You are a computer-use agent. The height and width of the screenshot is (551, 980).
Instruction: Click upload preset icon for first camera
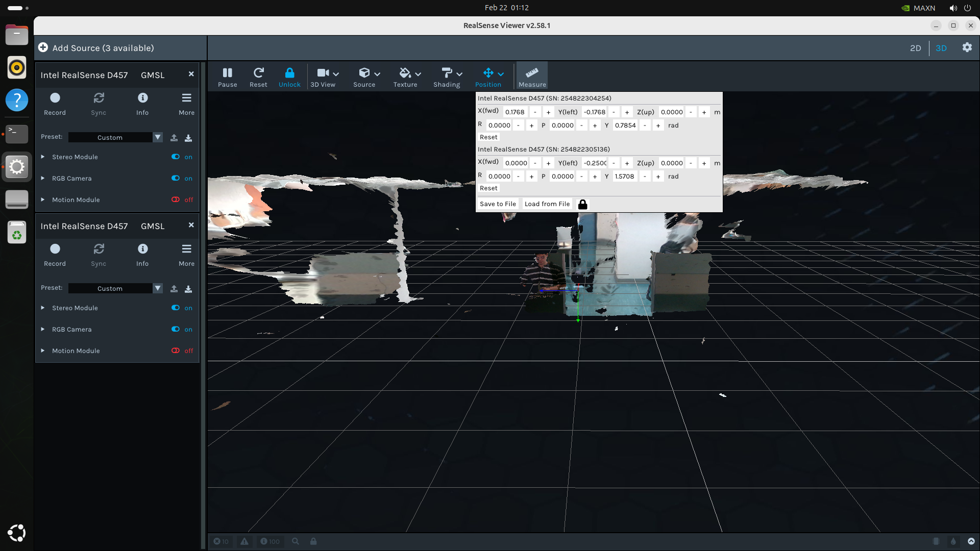coord(174,137)
